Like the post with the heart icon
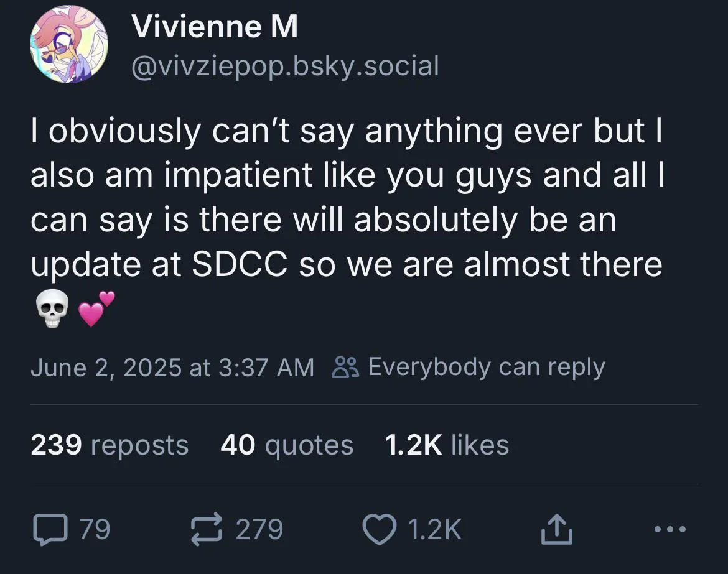 point(379,529)
